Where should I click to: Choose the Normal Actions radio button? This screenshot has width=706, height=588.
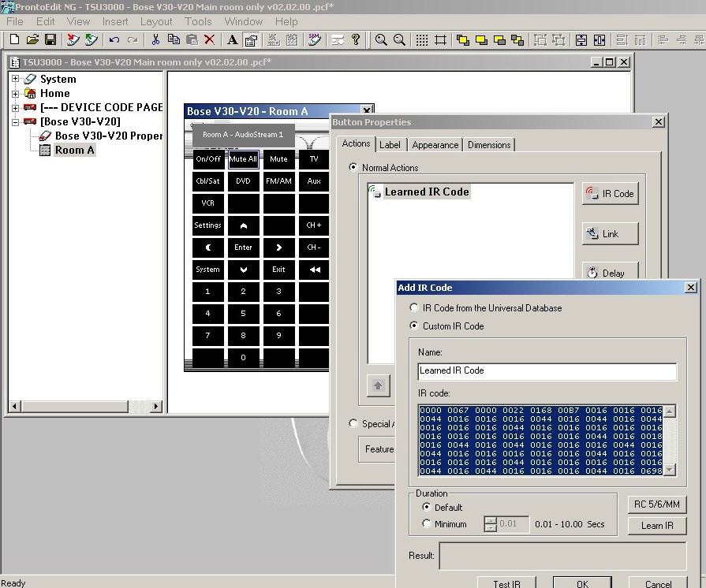pyautogui.click(x=353, y=168)
